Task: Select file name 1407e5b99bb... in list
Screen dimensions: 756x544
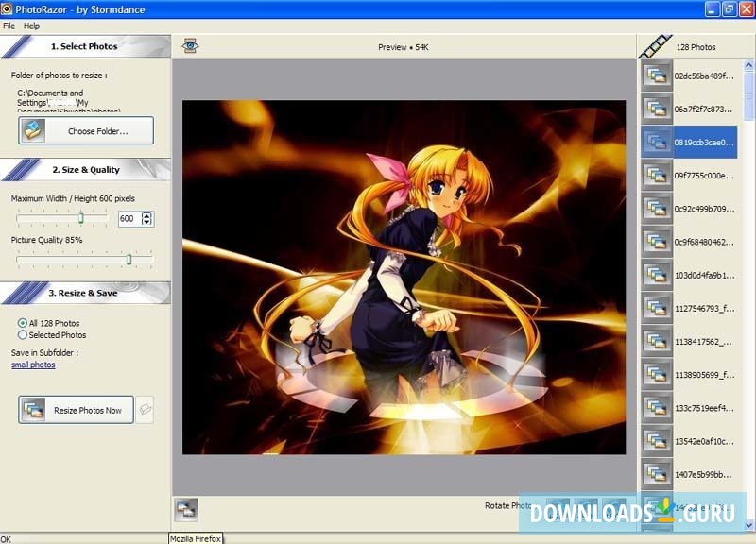Action: point(703,475)
